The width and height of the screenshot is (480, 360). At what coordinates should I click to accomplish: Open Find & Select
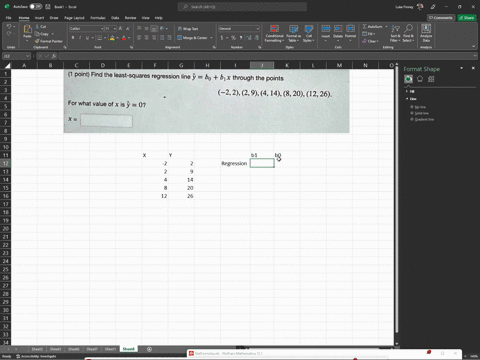(408, 33)
